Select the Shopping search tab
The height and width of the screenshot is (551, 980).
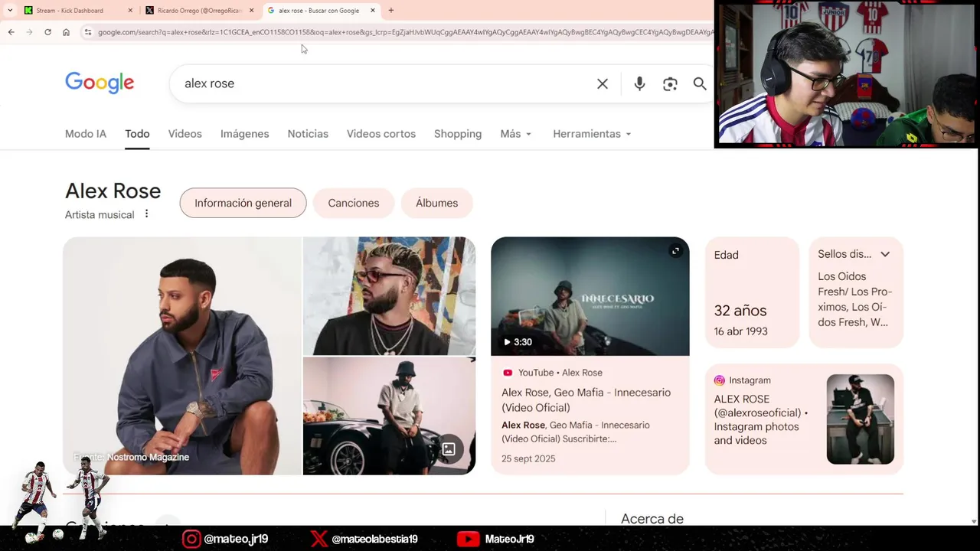click(458, 134)
